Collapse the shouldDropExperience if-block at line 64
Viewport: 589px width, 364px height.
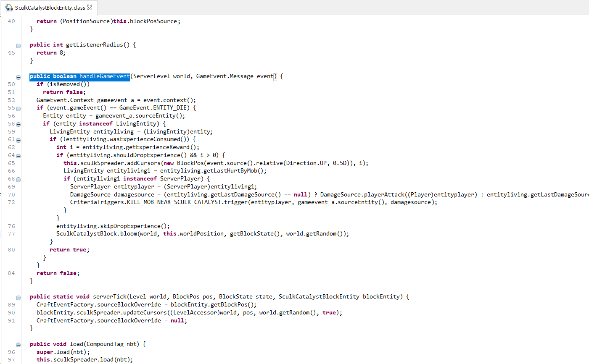(18, 155)
